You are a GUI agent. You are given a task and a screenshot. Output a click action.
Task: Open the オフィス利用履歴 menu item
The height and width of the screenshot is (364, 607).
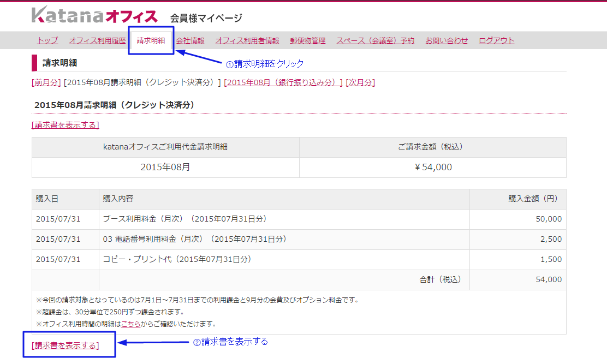coord(97,40)
